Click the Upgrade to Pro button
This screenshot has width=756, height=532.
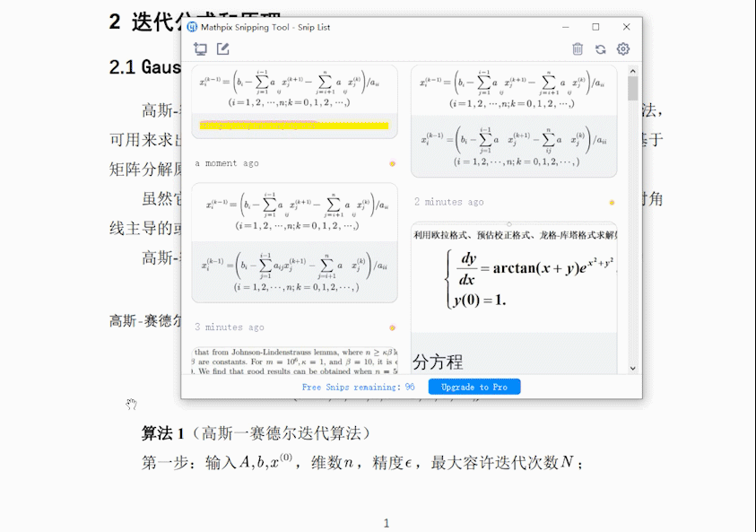[474, 387]
